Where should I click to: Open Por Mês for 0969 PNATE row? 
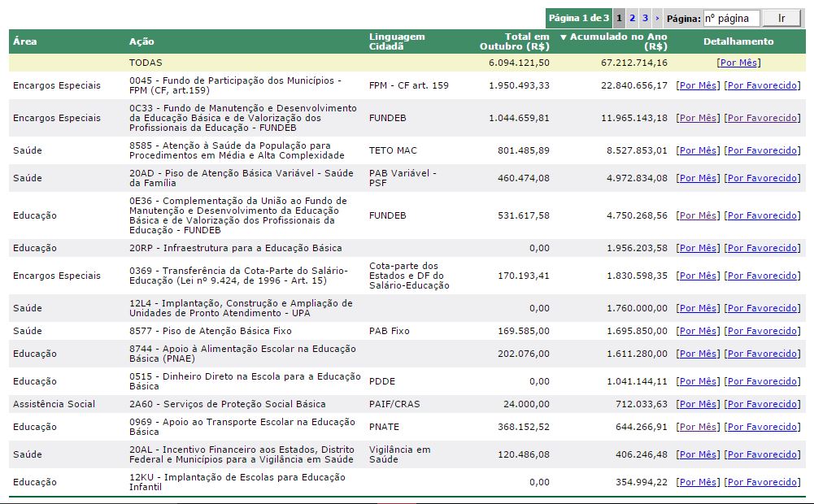tap(699, 427)
